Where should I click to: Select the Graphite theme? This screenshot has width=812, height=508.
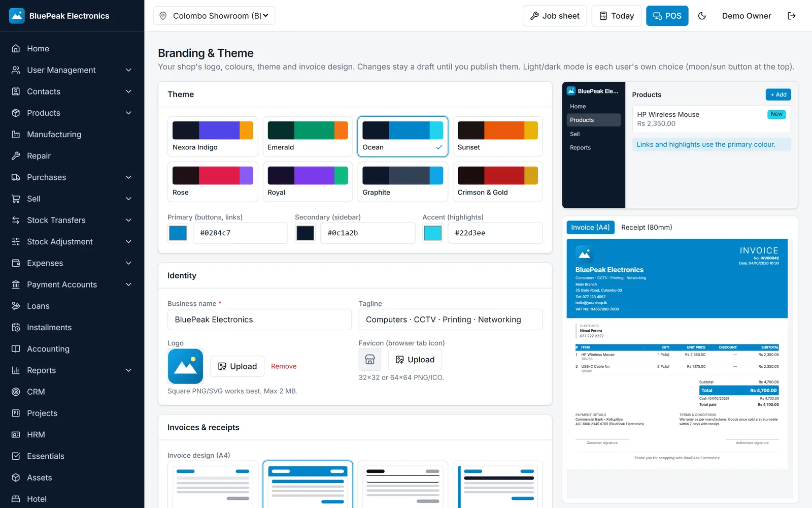[402, 182]
